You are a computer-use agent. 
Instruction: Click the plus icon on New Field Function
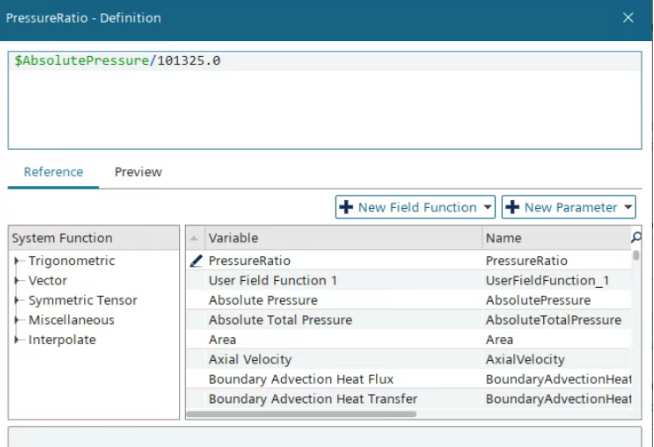tap(346, 207)
